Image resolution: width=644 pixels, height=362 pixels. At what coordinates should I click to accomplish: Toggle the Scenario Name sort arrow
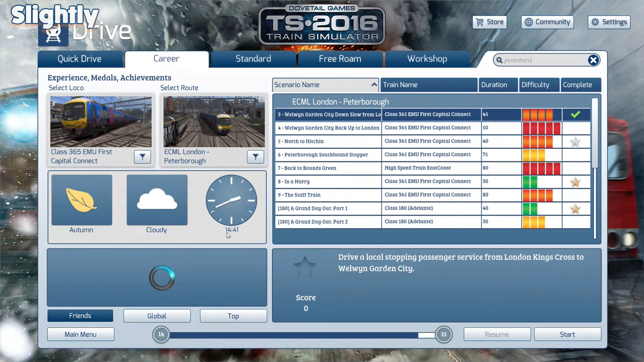click(374, 84)
